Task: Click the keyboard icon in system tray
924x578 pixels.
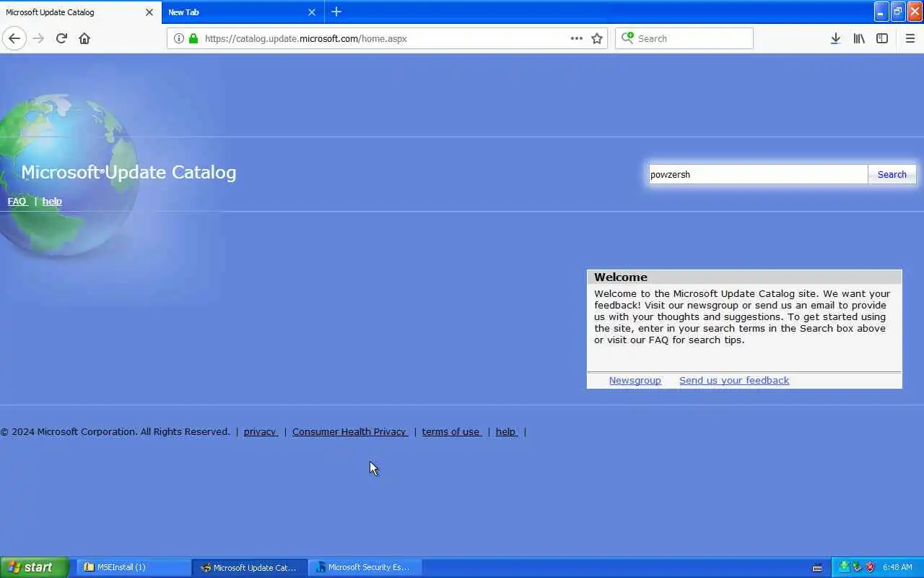Action: tap(817, 567)
